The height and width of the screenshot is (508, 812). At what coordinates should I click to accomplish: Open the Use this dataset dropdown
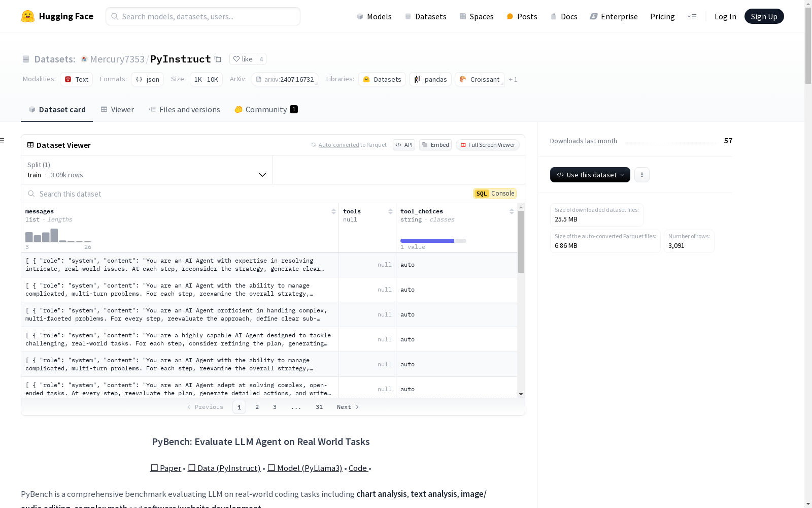tap(590, 175)
